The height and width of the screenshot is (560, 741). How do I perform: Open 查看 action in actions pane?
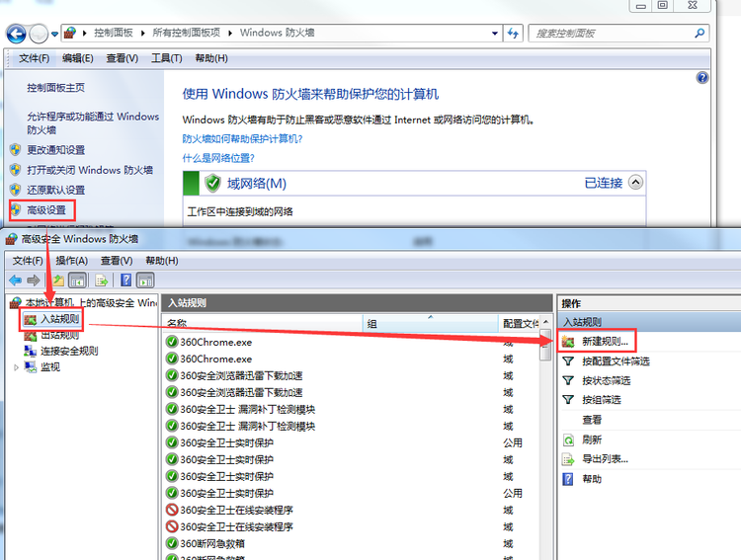[x=592, y=420]
